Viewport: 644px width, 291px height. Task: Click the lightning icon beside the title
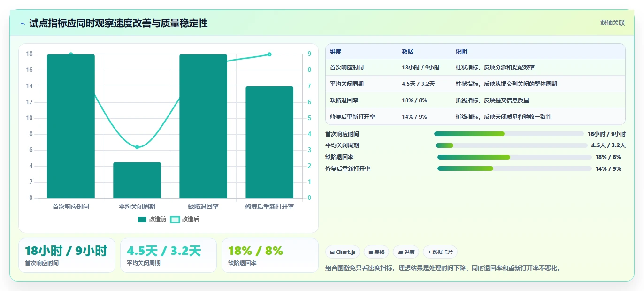23,23
